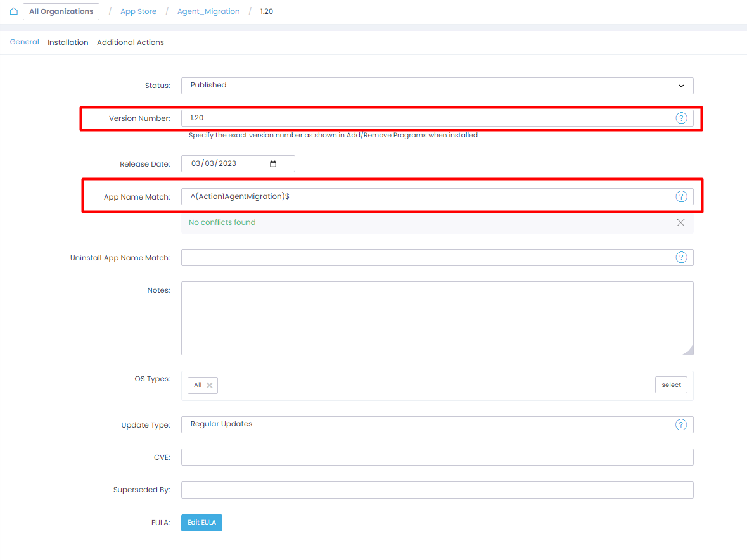Go to App Store breadcrumb link
The image size is (747, 560).
pos(138,11)
